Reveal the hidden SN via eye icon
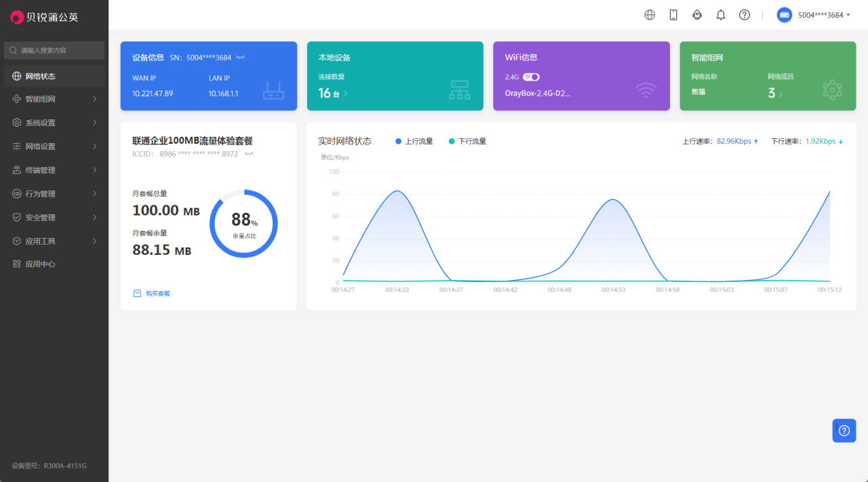The width and height of the screenshot is (868, 482). [240, 58]
